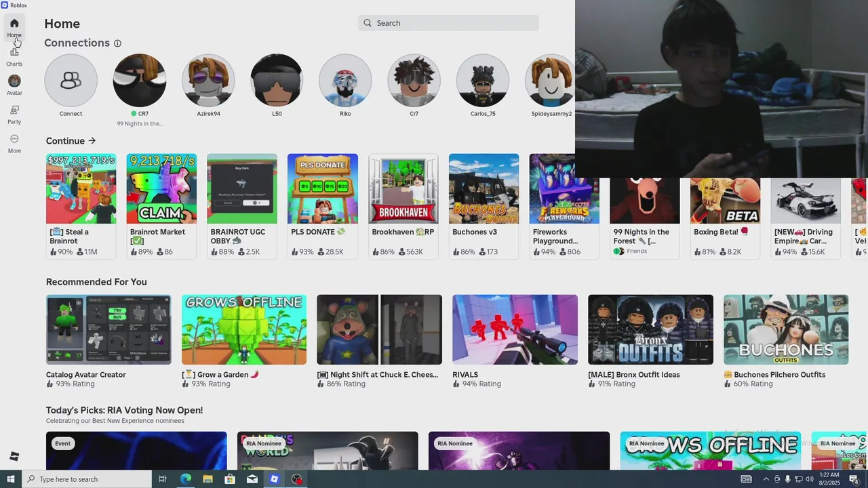The image size is (868, 488).
Task: Show hidden system tray icons
Action: click(x=766, y=479)
